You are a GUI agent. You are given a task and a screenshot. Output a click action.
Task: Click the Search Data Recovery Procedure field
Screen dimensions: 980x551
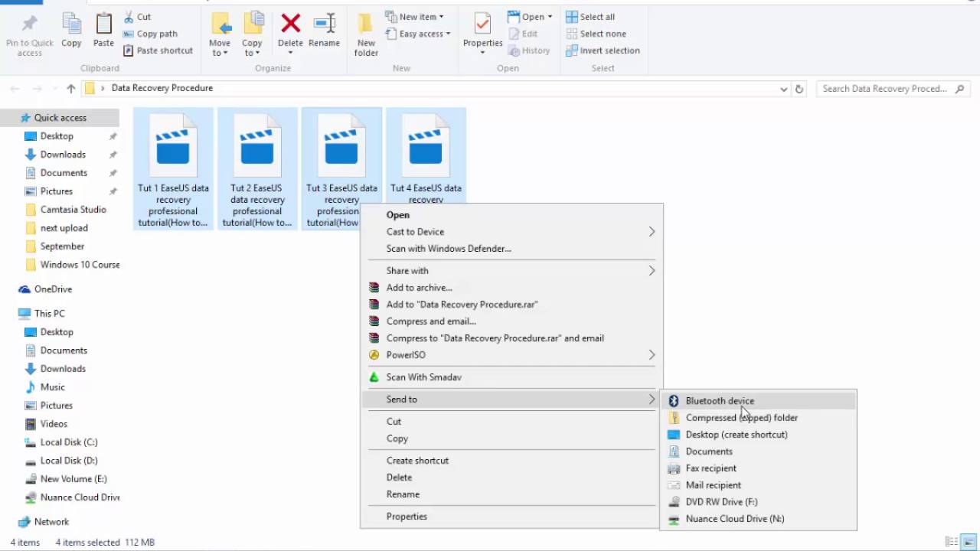(893, 89)
